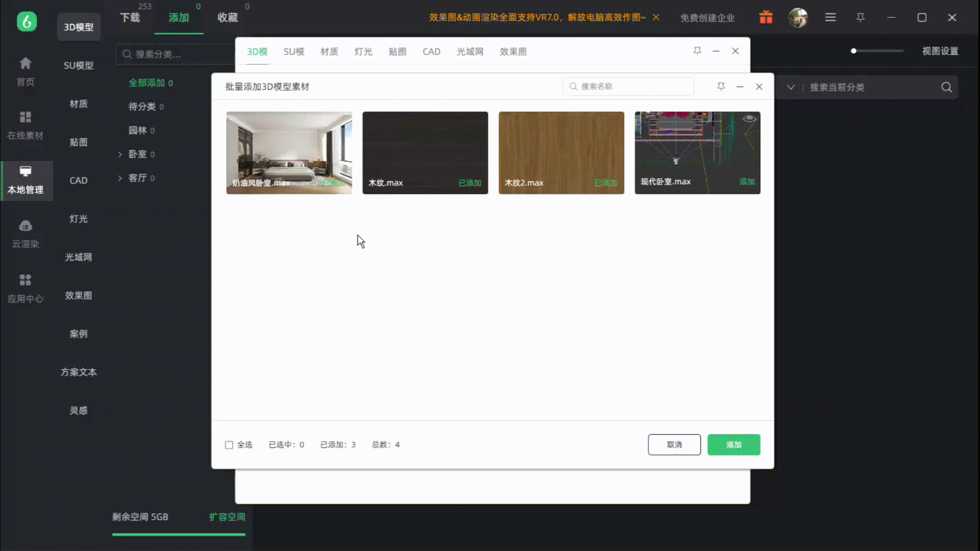Screen dimensions: 980x551
Task: Open 云渲染 cloud render icon
Action: [26, 226]
